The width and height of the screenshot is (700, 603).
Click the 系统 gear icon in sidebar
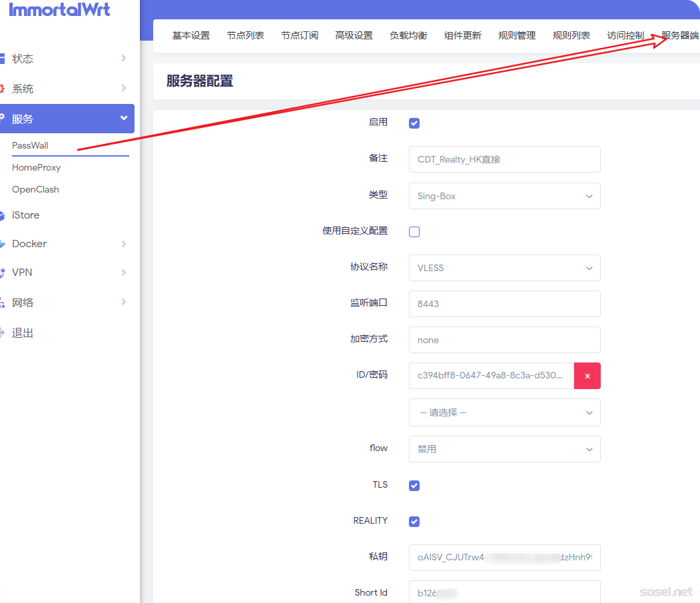click(x=2, y=89)
